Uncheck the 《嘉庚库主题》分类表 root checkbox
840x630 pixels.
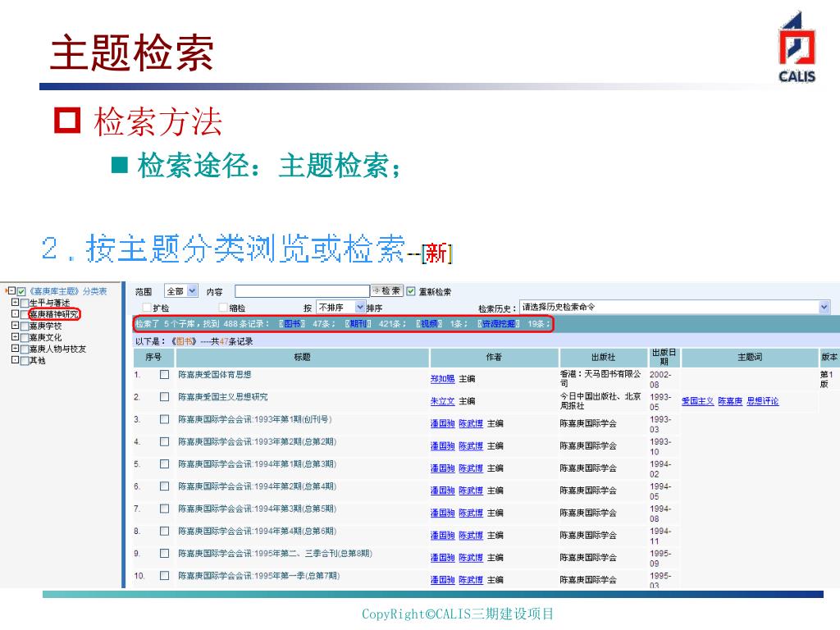(x=21, y=291)
